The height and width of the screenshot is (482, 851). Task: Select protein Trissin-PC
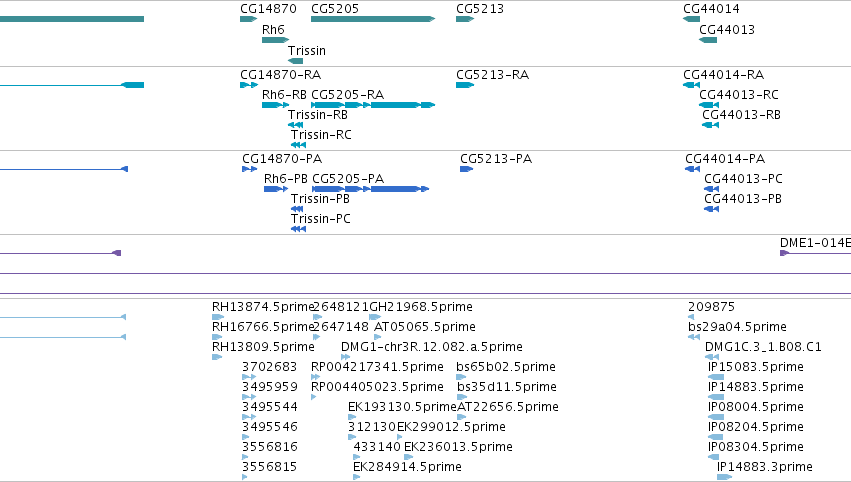pos(321,219)
